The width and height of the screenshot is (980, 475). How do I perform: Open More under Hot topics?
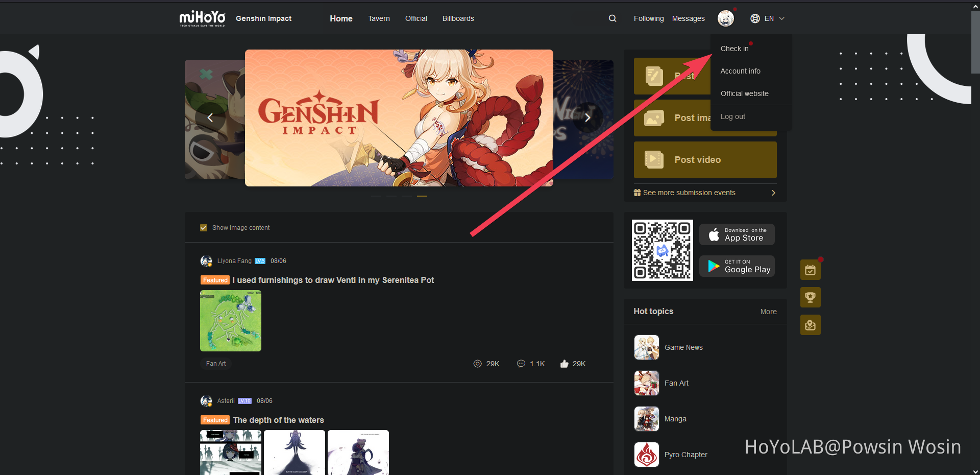768,311
